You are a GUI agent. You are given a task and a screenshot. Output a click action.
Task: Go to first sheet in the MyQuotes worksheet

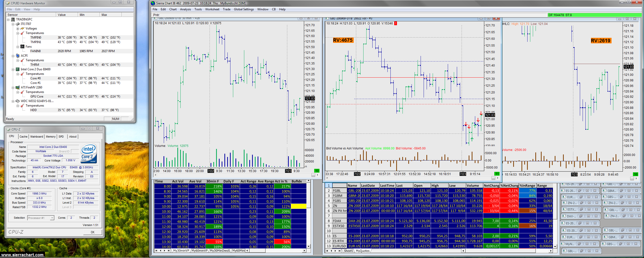pos(327,251)
